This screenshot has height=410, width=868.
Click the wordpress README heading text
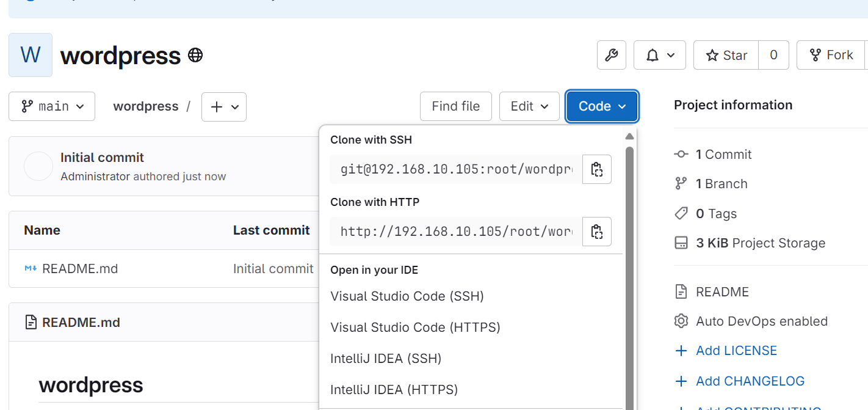[91, 385]
